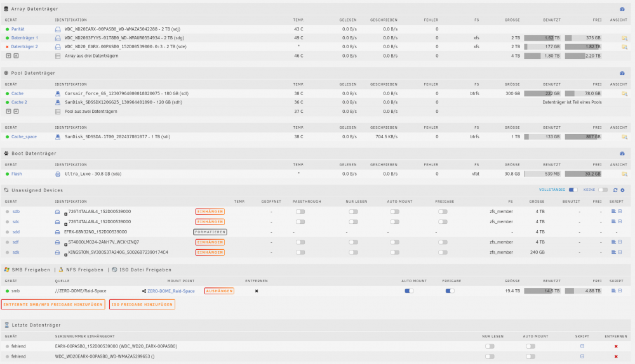Screen dimensions: 635x364
Task: Click Einhängen for sdb
Action: pyautogui.click(x=210, y=212)
